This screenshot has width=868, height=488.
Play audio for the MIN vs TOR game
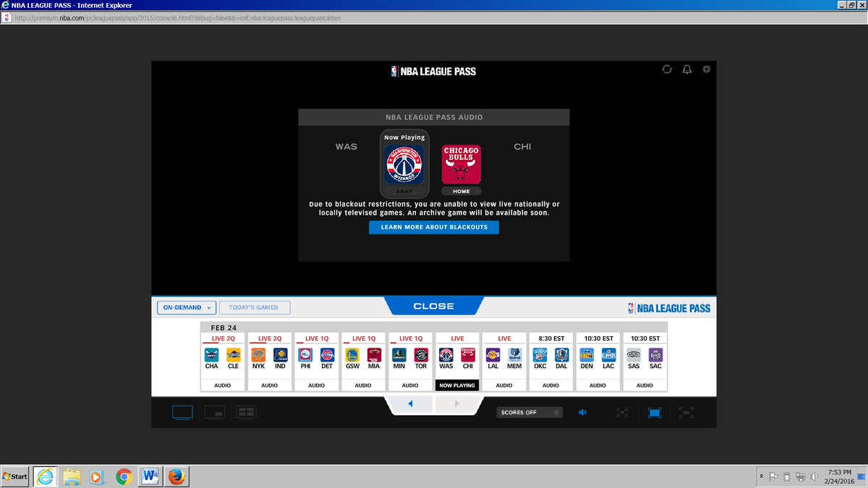(410, 385)
